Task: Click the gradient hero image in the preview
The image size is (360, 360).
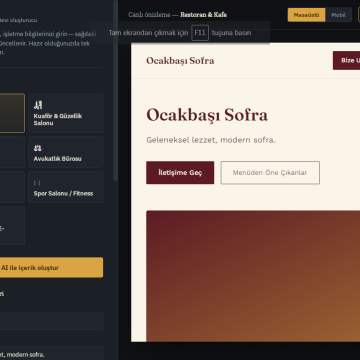Action: [x=253, y=276]
